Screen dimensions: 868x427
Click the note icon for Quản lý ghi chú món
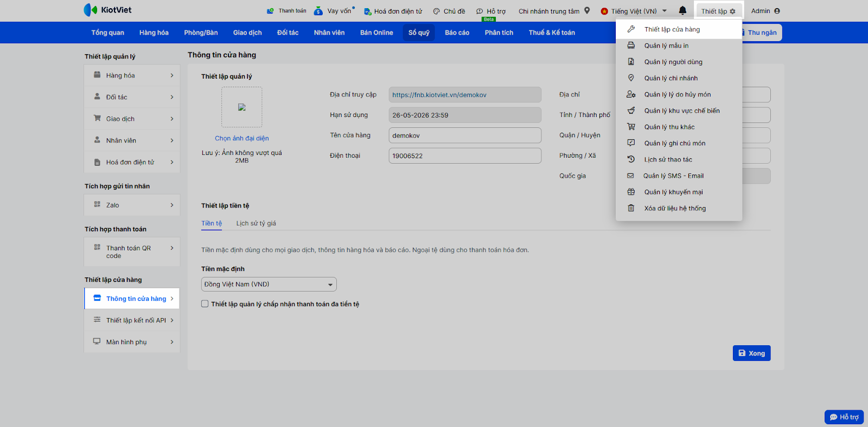tap(631, 143)
